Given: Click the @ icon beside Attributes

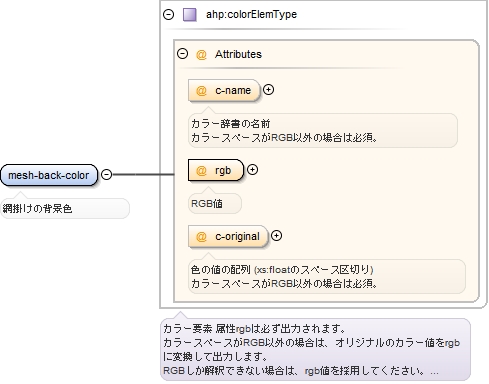Looking at the screenshot, I should pyautogui.click(x=201, y=54).
